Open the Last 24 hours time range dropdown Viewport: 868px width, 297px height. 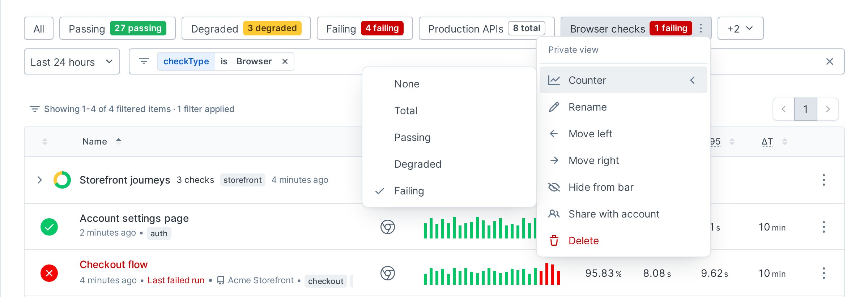pyautogui.click(x=72, y=62)
